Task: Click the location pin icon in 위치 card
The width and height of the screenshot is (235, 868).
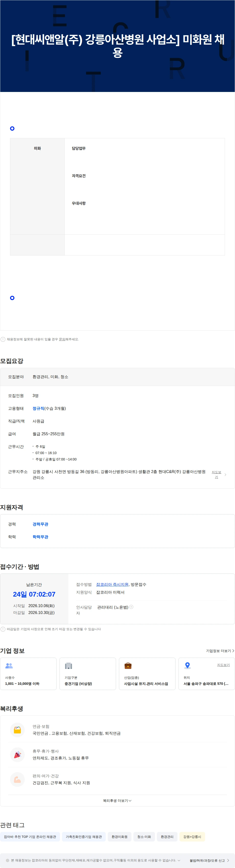Action: click(188, 665)
